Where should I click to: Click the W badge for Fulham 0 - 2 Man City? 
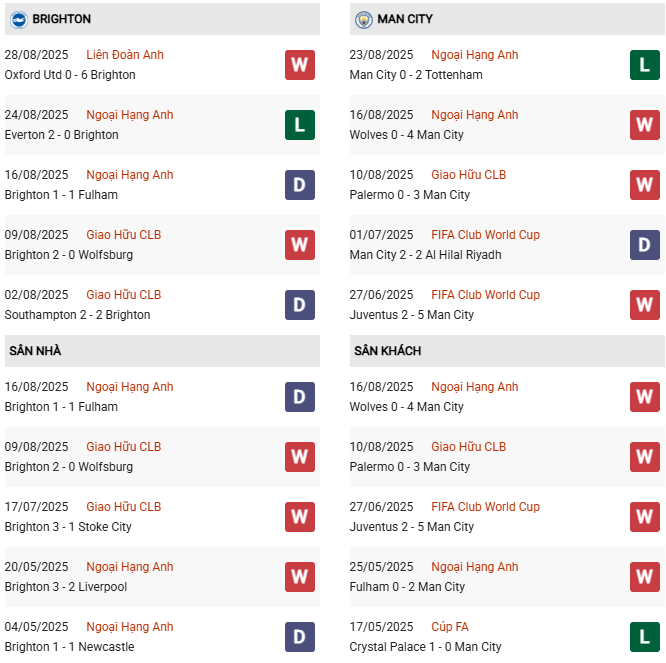tap(644, 577)
